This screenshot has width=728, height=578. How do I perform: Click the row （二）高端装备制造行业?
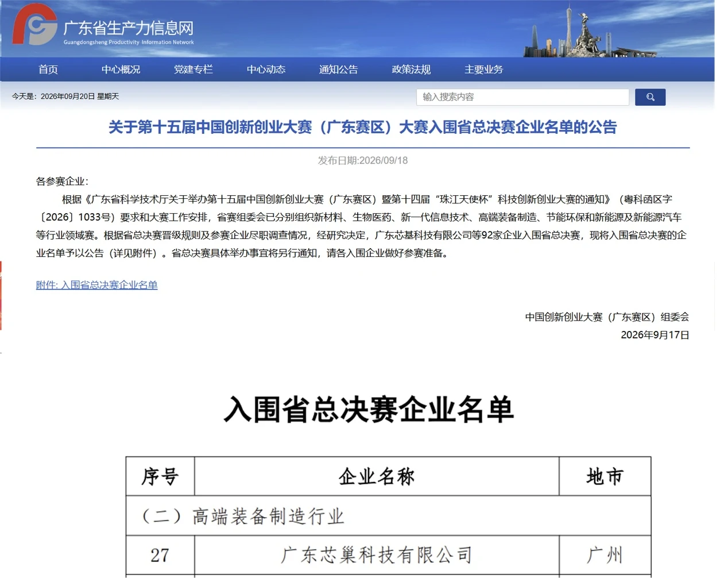click(x=389, y=516)
